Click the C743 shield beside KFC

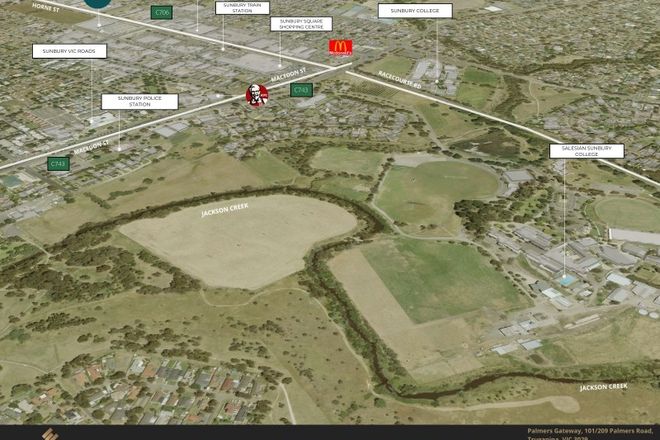click(x=300, y=90)
